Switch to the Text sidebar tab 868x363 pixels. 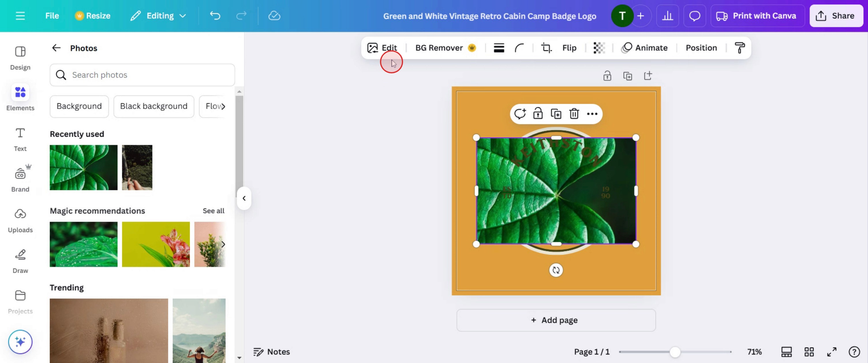coord(20,139)
